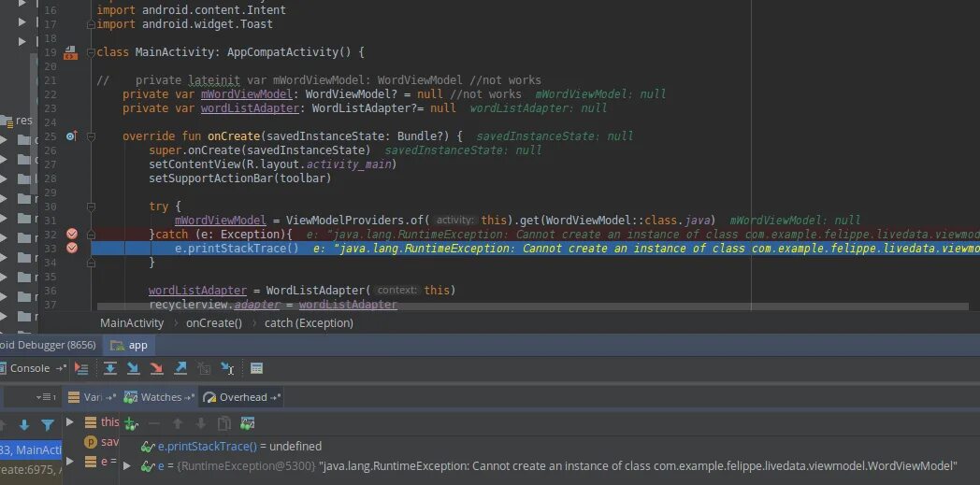Click wordListAdapter on line 23
Image resolution: width=980 pixels, height=485 pixels.
(250, 108)
